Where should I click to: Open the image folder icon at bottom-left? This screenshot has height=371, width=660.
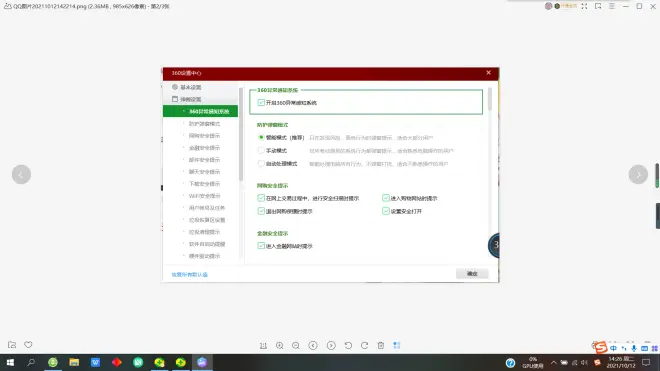point(12,345)
